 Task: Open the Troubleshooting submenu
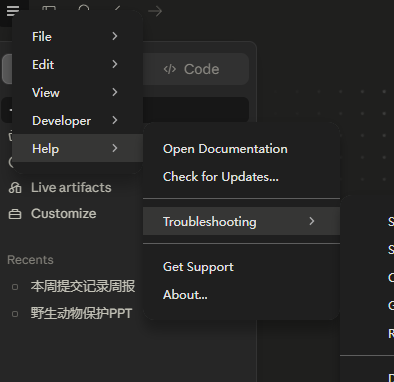241,221
